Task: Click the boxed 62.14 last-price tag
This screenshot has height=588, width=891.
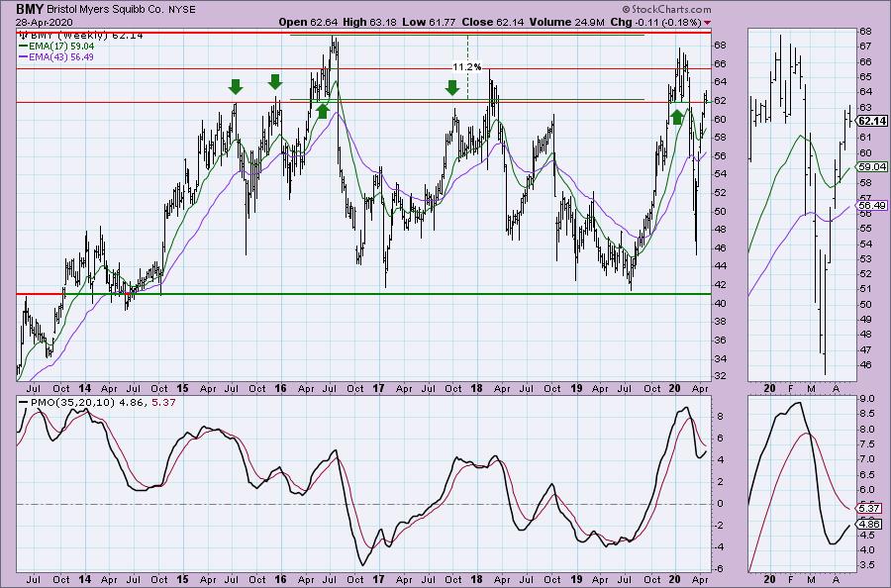Action: pos(872,121)
